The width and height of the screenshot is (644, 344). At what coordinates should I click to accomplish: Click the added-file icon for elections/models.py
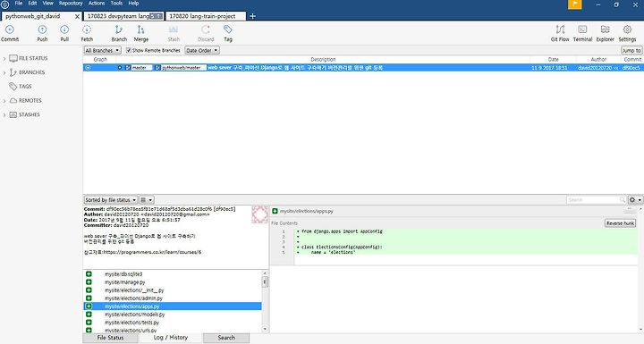coord(89,314)
